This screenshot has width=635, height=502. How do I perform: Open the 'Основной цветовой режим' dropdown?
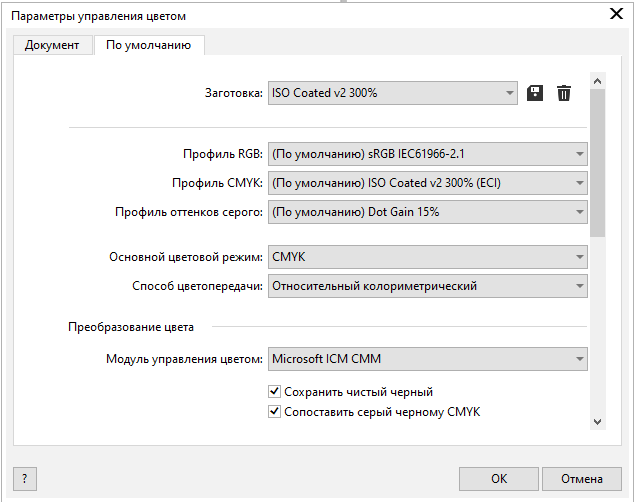(x=428, y=257)
